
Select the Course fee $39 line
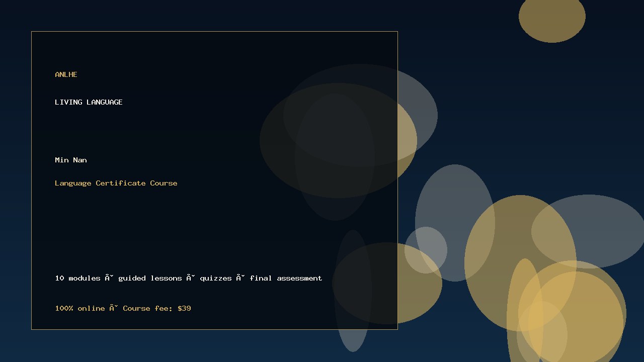tap(123, 308)
